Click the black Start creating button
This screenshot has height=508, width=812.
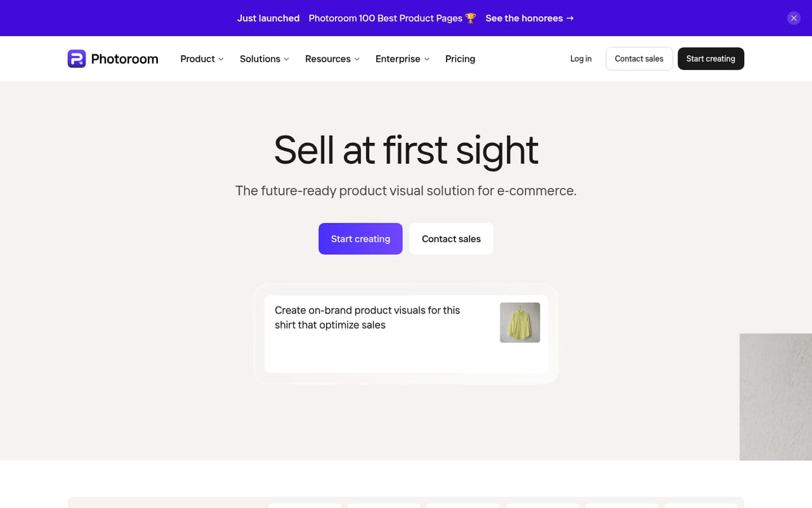point(710,59)
